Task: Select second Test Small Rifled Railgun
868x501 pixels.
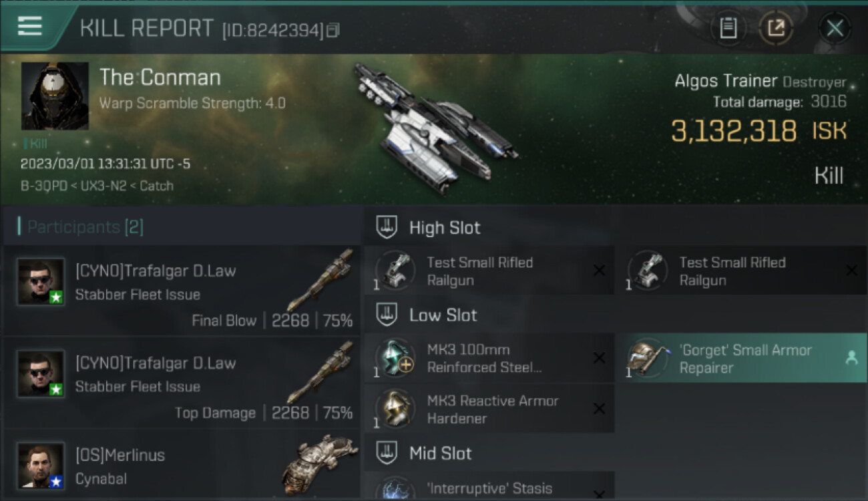Action: pos(742,271)
